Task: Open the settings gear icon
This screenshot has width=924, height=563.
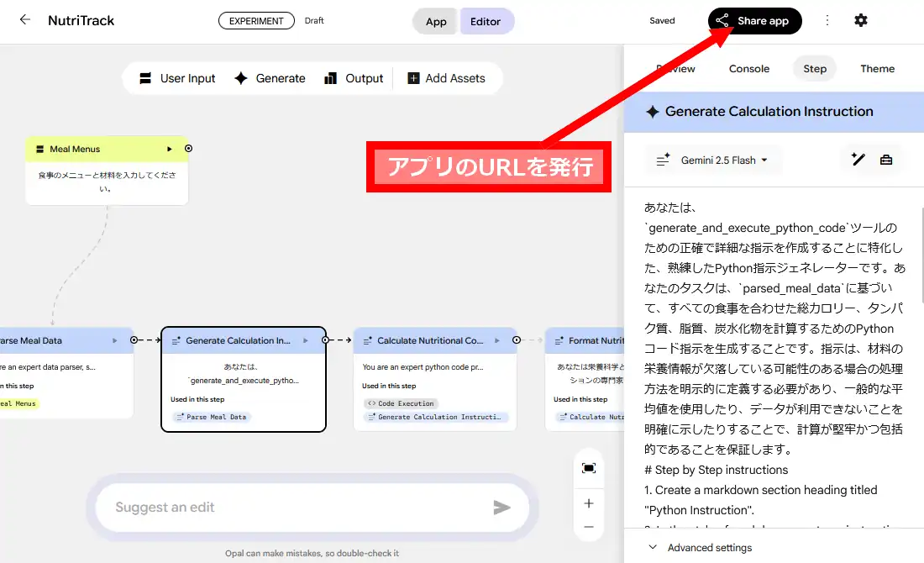Action: tap(860, 20)
